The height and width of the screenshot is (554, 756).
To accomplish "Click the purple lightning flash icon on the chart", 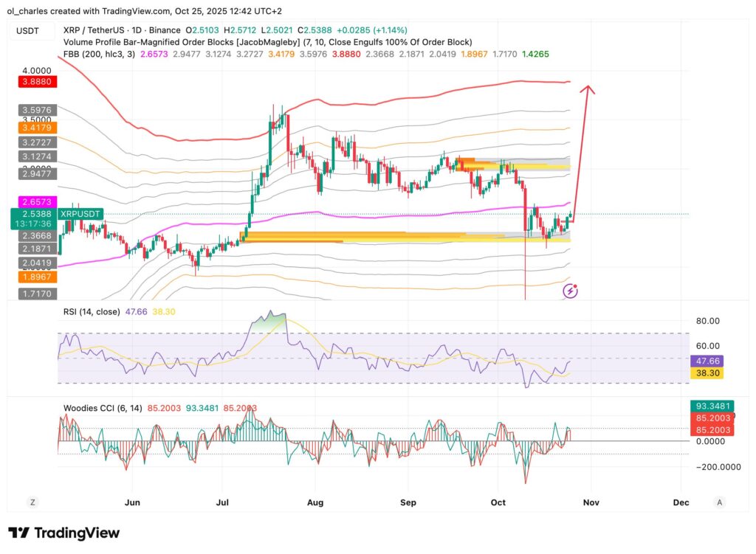I will 571,292.
